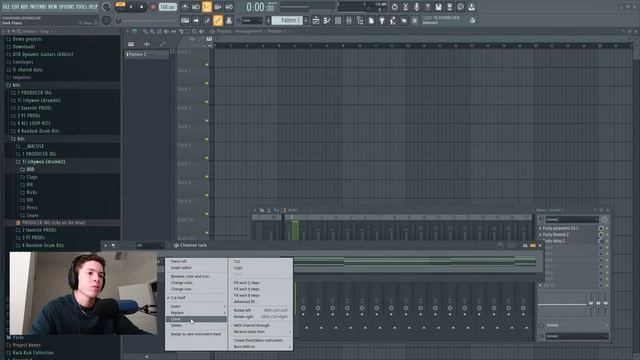
Task: Click the save floppy disk icon
Action: (x=438, y=7)
